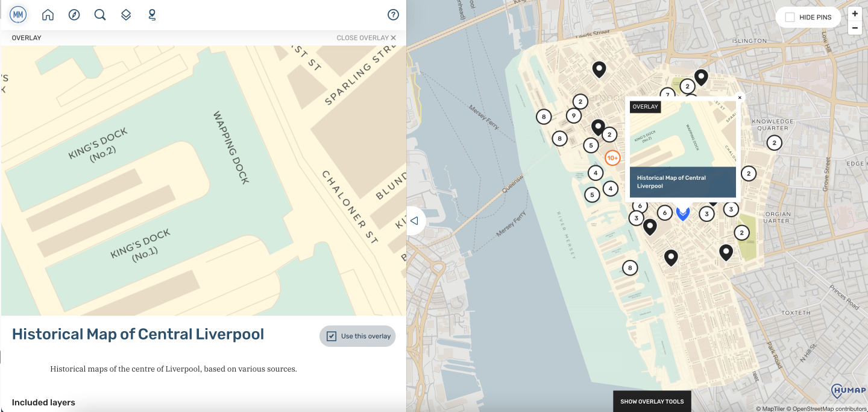Open the Explore compass tool

tap(74, 14)
